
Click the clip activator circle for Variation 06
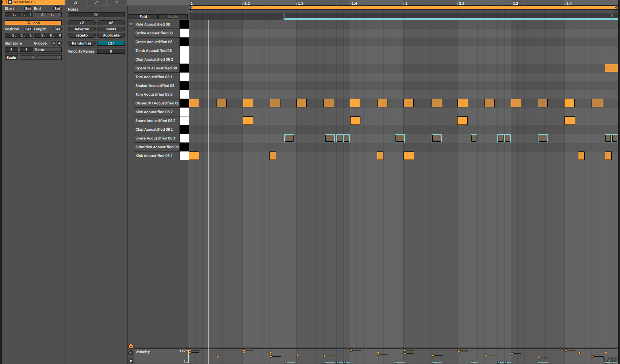[x=5, y=2]
